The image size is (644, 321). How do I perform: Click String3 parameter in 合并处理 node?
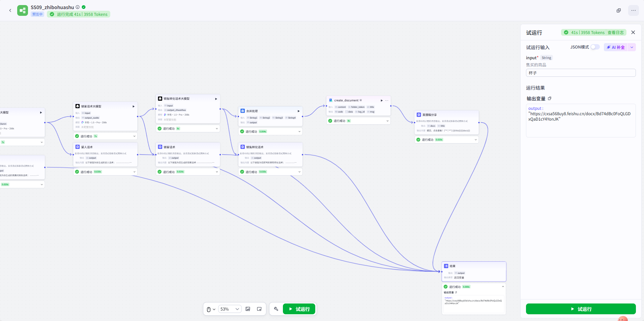[278, 118]
